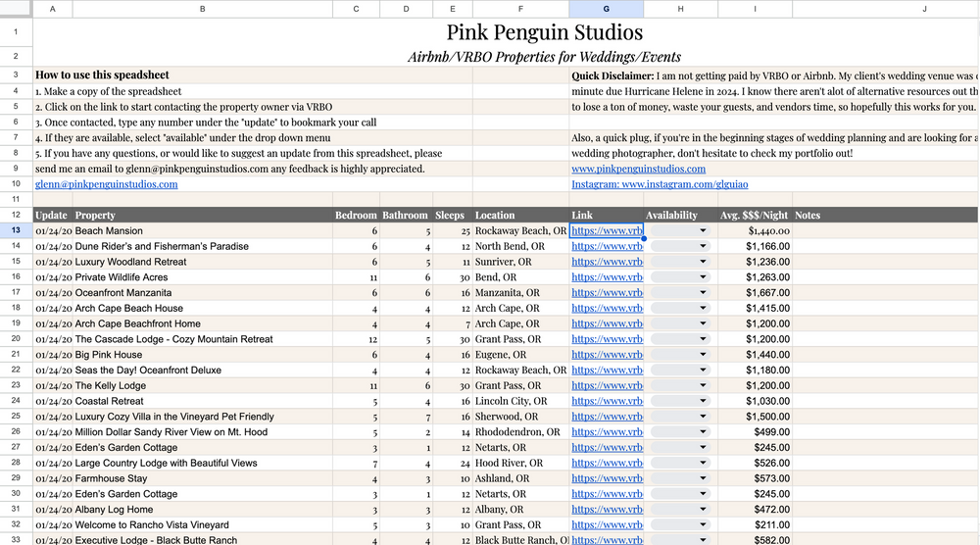Select row 13 header

(x=16, y=230)
